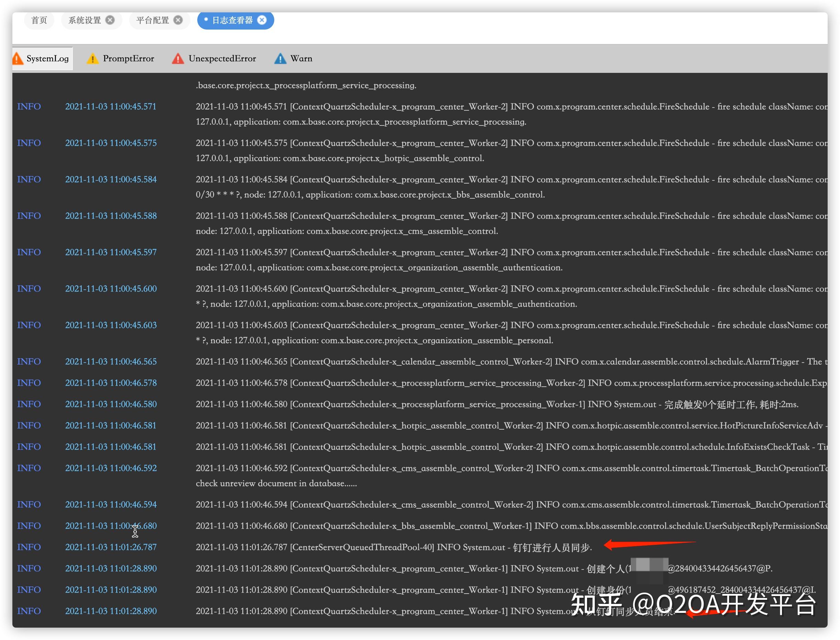Close the 平台配置 tab
840x640 pixels.
178,20
